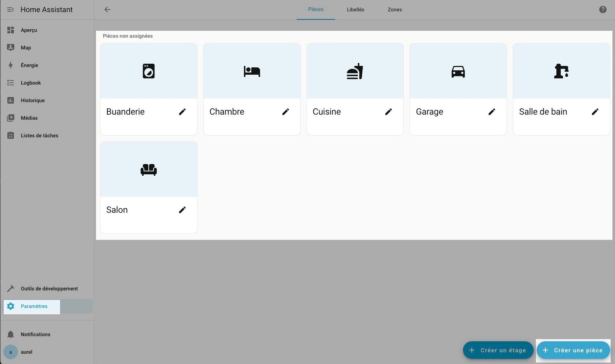Click the Map icon in the sidebar
The height and width of the screenshot is (364, 615).
pos(11,48)
